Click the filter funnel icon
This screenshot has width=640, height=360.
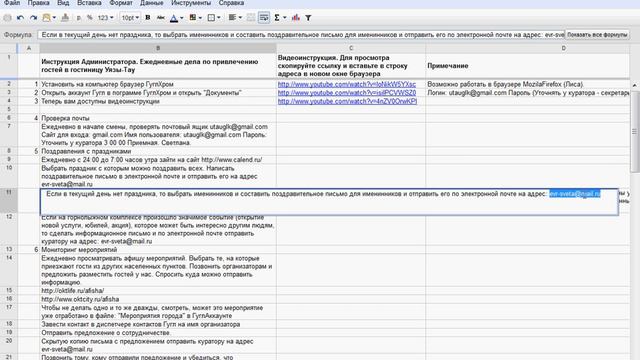point(309,18)
